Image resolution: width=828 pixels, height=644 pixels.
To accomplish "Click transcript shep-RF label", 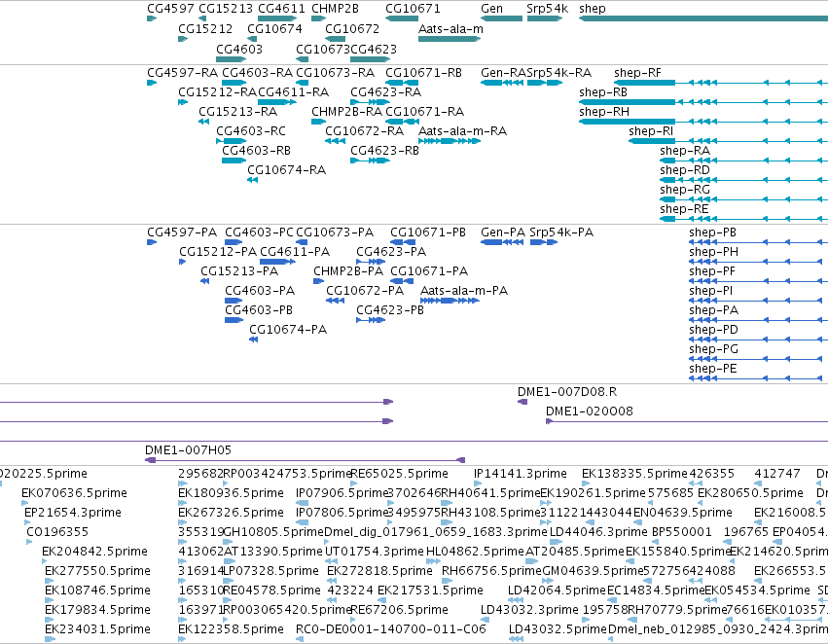I will tap(637, 72).
